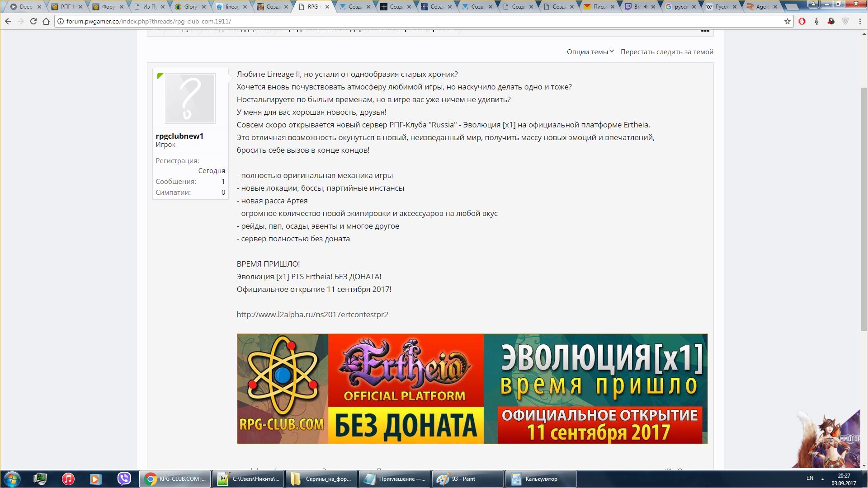This screenshot has width=868, height=488.
Task: Switch to the Письма mail tab
Action: pyautogui.click(x=599, y=7)
